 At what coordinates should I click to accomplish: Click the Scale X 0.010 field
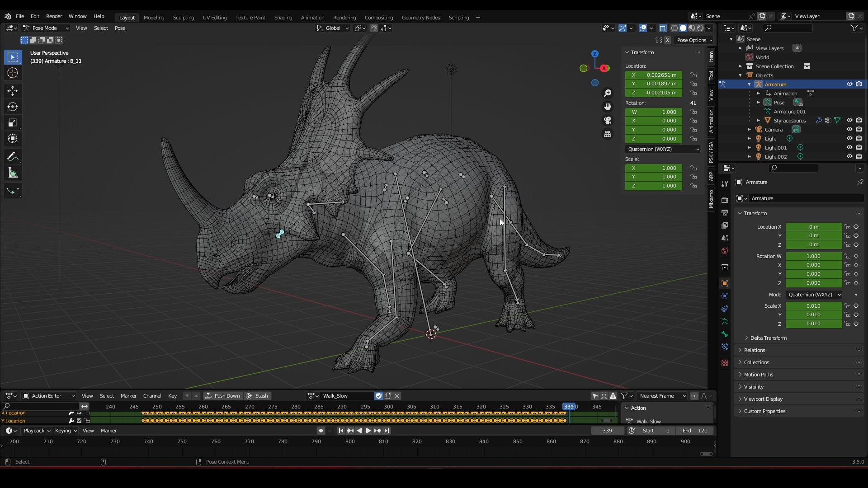click(x=814, y=306)
